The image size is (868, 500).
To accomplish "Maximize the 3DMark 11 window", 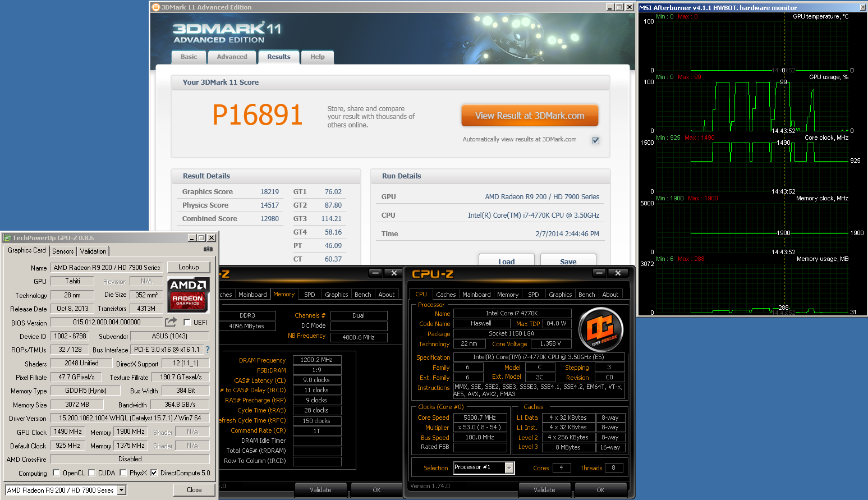I will [x=619, y=7].
